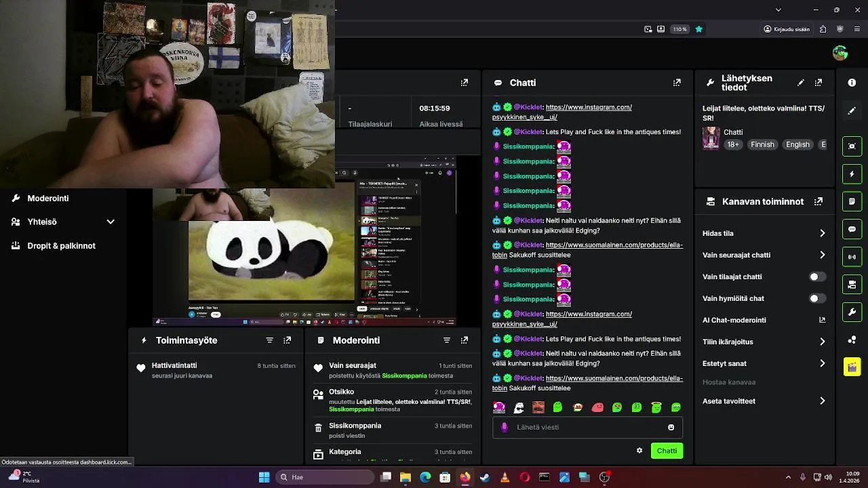Open the first instagram.com link in chat
The image size is (868, 488).
(x=589, y=107)
